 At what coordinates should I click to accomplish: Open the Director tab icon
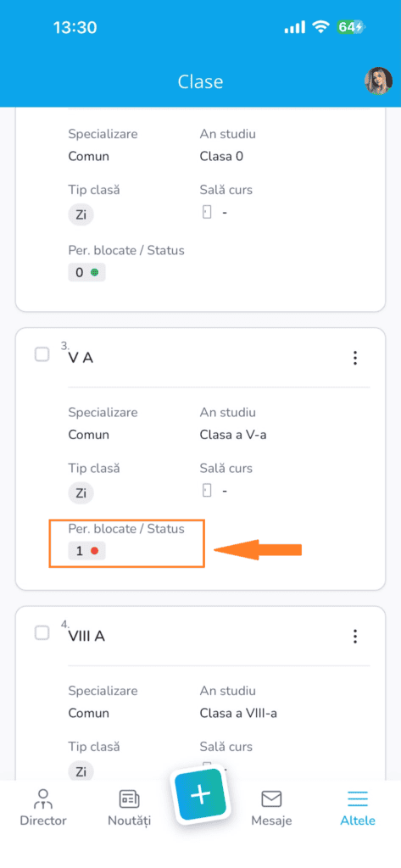42,798
